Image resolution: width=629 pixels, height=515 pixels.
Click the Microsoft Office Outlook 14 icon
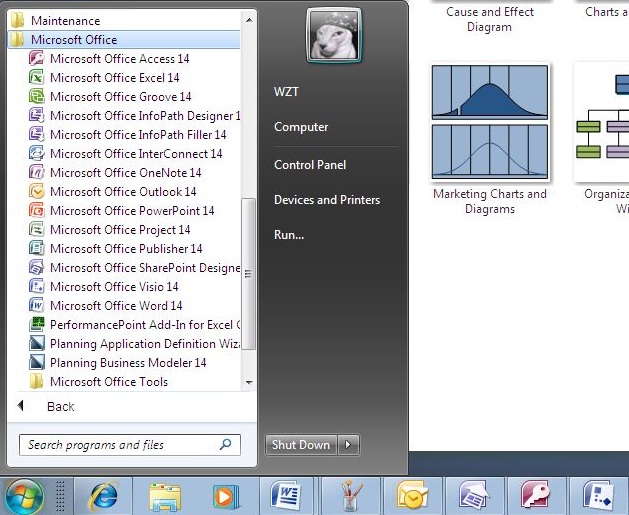37,192
